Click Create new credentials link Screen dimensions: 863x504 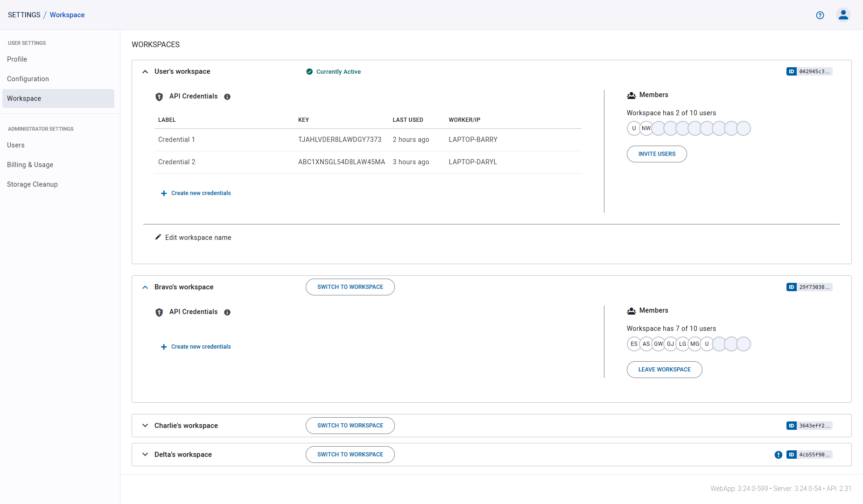pos(201,193)
